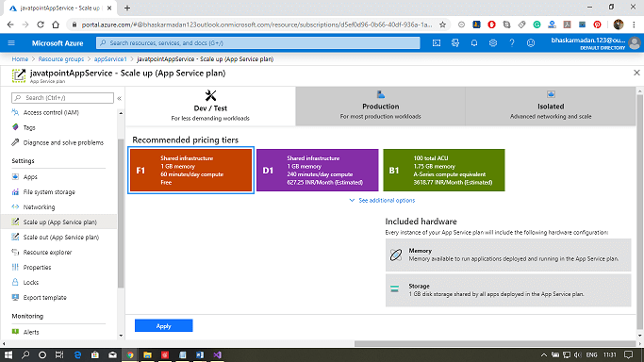Open Alerts under Monitoring

pyautogui.click(x=31, y=332)
